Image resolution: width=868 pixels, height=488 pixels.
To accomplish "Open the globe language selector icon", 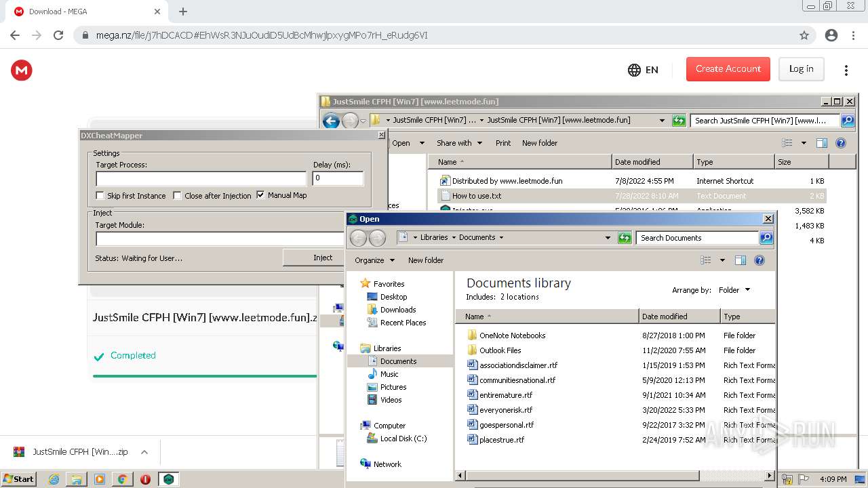I will pos(635,70).
